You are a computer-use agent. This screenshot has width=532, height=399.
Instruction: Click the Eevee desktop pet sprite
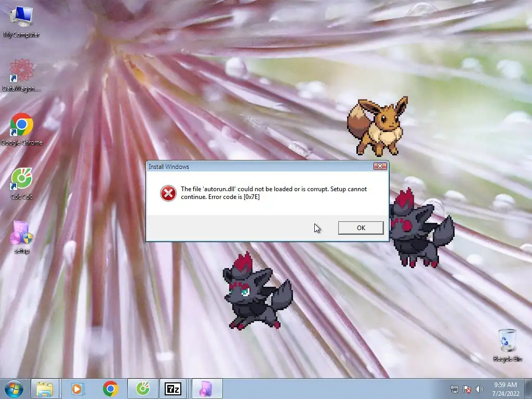click(x=377, y=126)
